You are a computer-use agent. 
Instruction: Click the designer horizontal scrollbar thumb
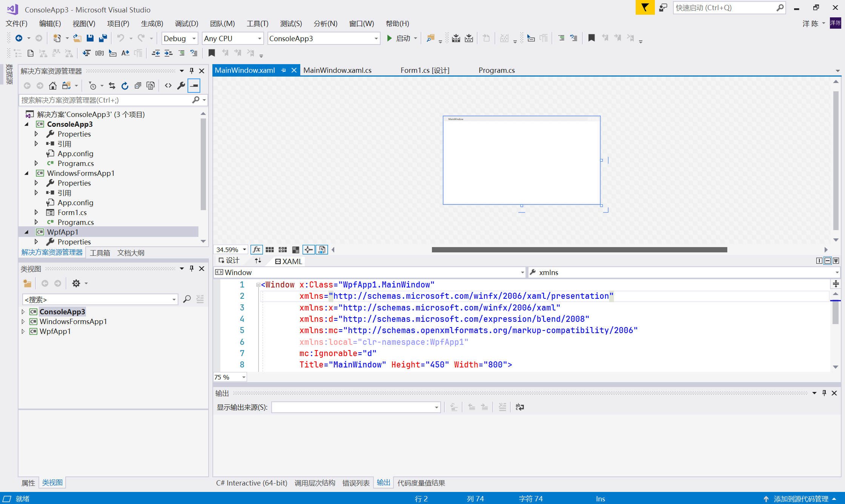point(579,250)
